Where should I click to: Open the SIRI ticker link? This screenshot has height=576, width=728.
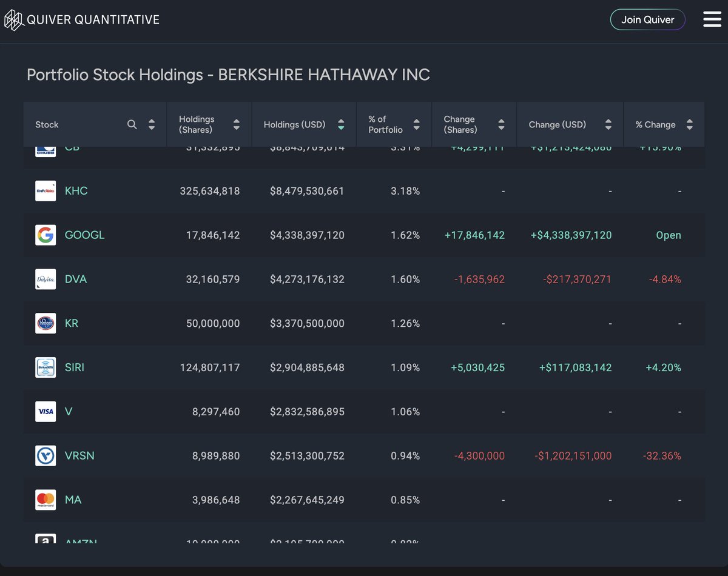[x=75, y=367]
